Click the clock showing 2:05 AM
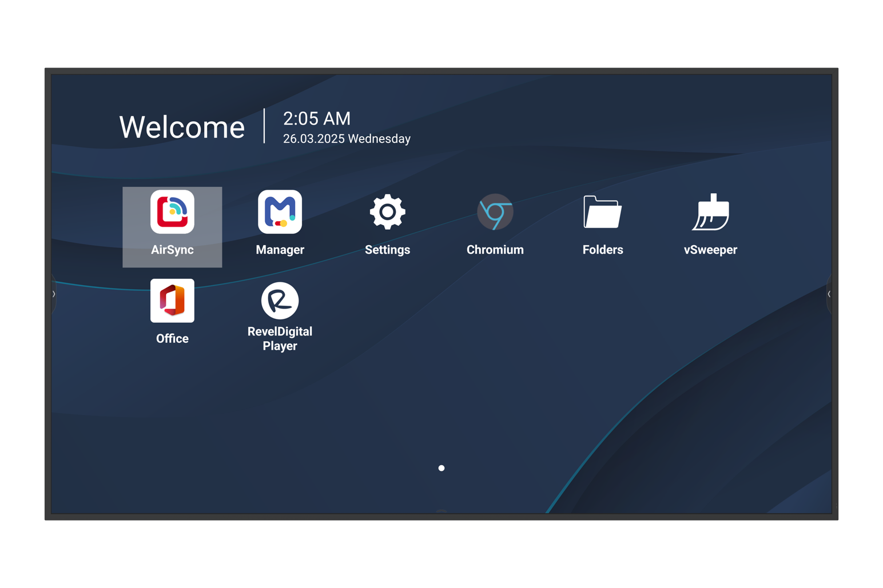Screen dimensions: 883x588 coord(316,119)
